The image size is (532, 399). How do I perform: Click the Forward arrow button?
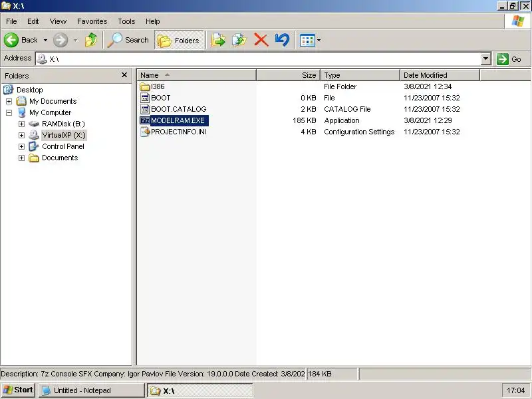(61, 40)
